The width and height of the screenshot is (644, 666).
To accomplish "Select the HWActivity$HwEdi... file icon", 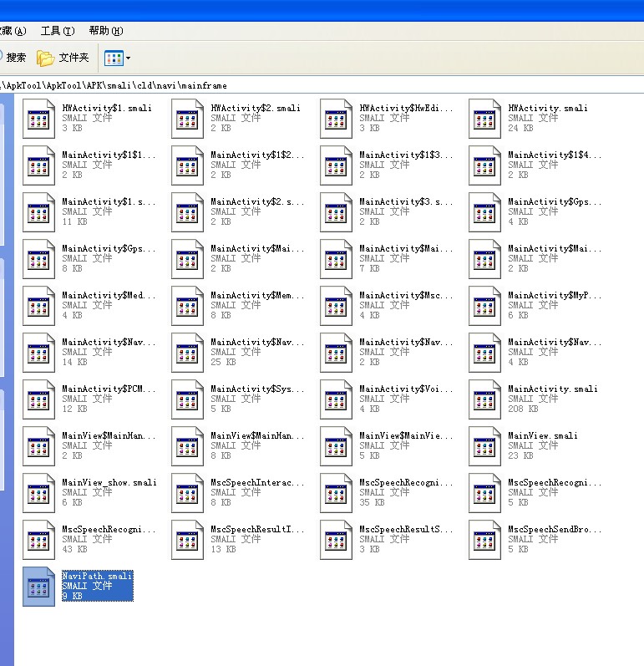I will tap(336, 119).
